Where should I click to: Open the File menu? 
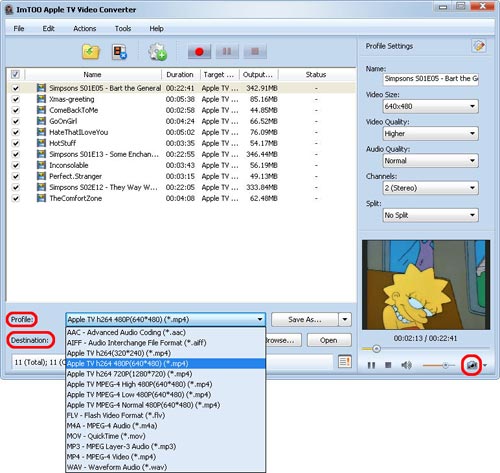click(19, 28)
